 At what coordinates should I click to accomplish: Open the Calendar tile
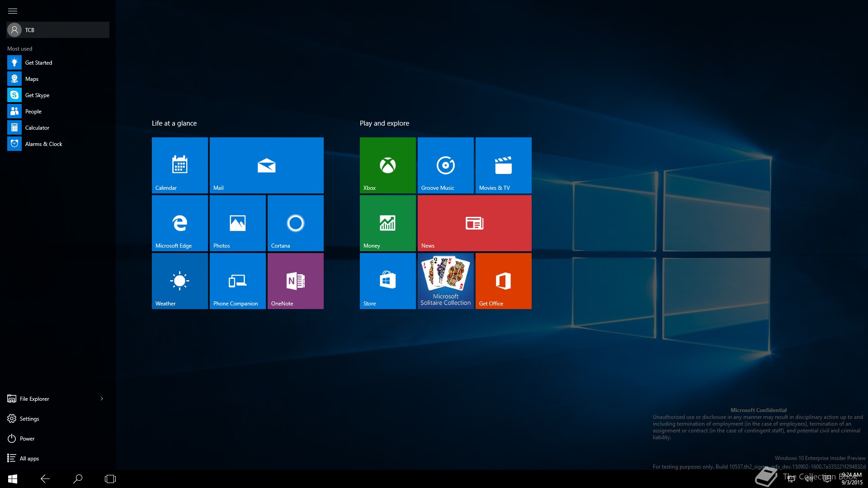[x=180, y=165]
